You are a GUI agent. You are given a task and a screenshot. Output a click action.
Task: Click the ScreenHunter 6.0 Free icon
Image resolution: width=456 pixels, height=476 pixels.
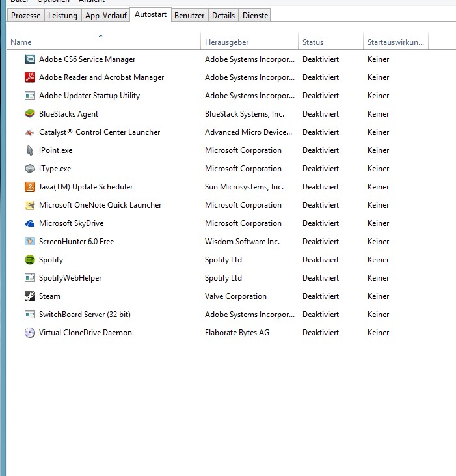pyautogui.click(x=30, y=242)
